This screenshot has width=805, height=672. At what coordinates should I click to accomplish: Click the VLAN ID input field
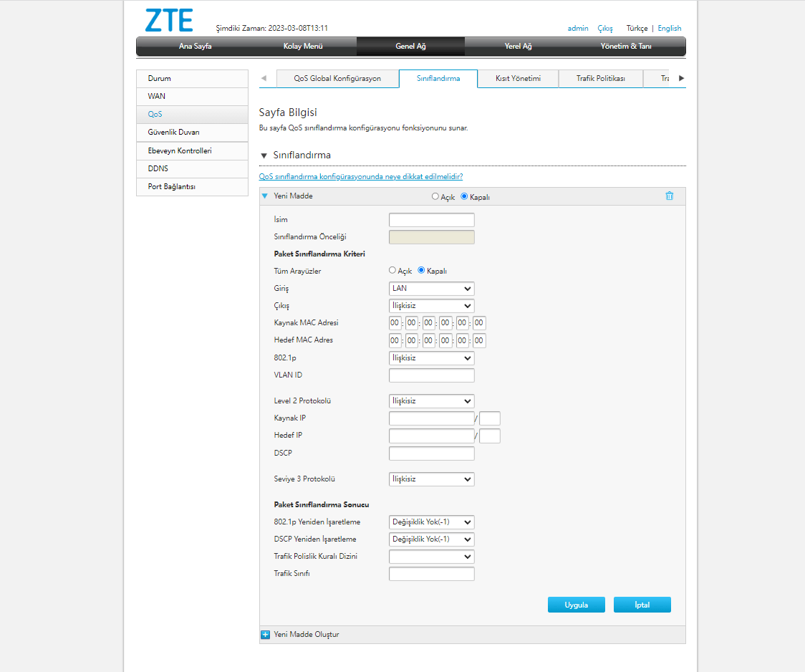tap(431, 375)
